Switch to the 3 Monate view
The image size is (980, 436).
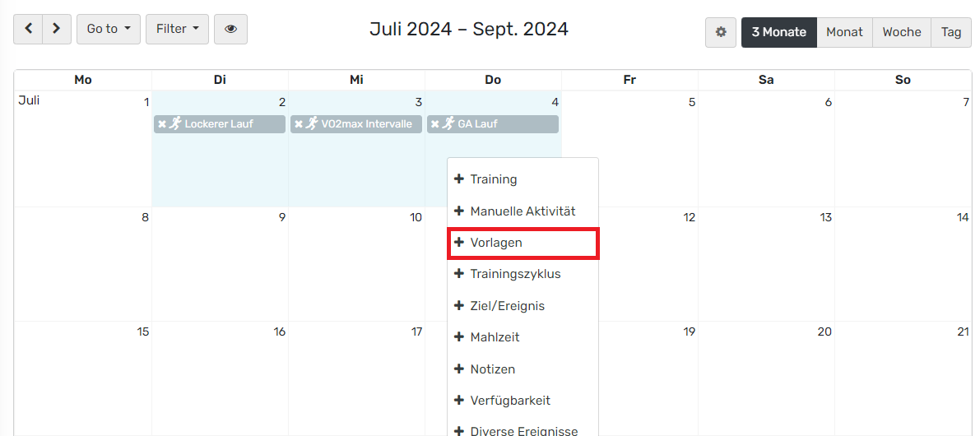pos(778,32)
